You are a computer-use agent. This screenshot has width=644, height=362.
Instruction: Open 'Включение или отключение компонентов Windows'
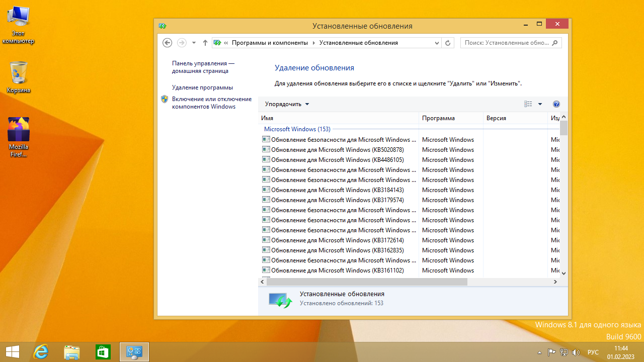point(211,103)
